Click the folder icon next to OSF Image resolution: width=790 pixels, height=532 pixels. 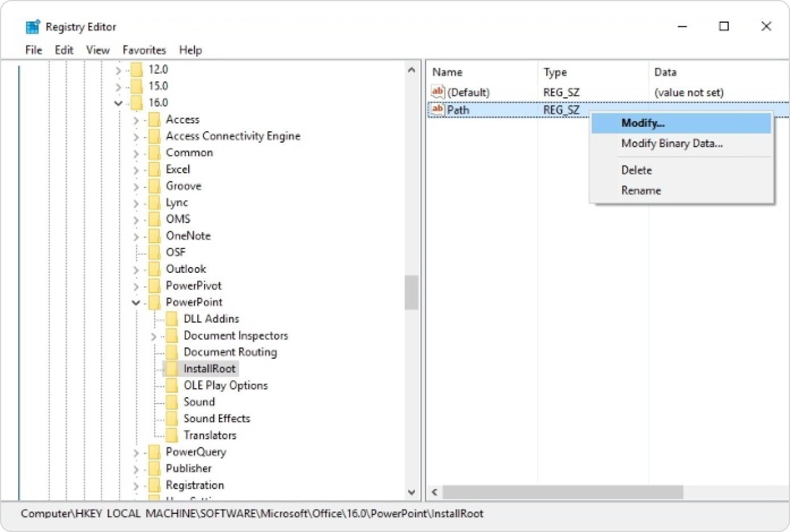click(x=154, y=252)
